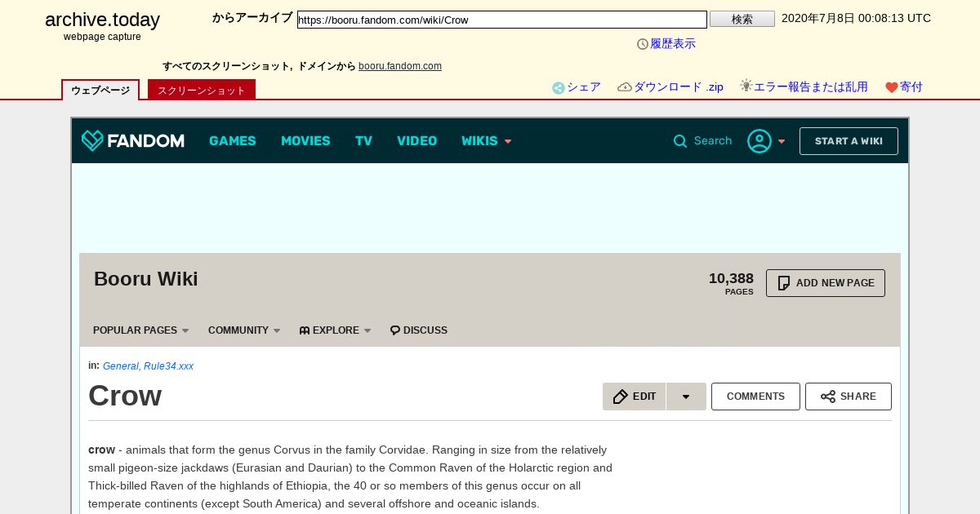The height and width of the screenshot is (514, 980).
Task: Open the 寄付 donate link
Action: click(x=911, y=87)
